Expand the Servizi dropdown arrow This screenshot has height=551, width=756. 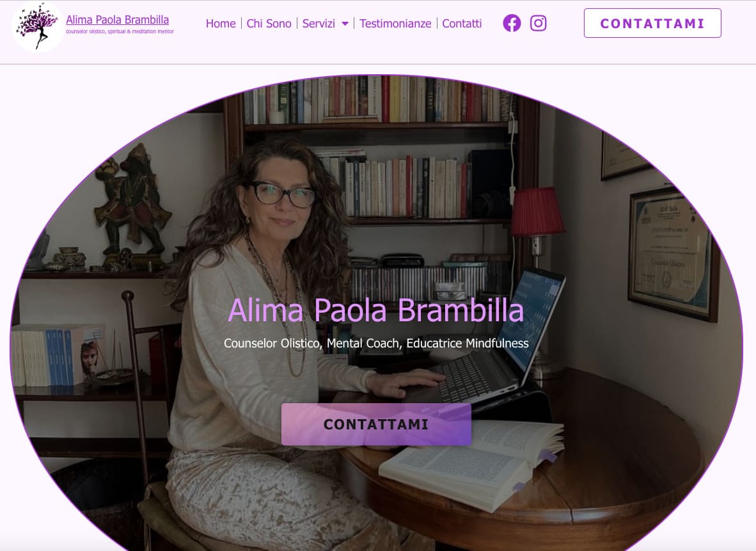coord(345,24)
